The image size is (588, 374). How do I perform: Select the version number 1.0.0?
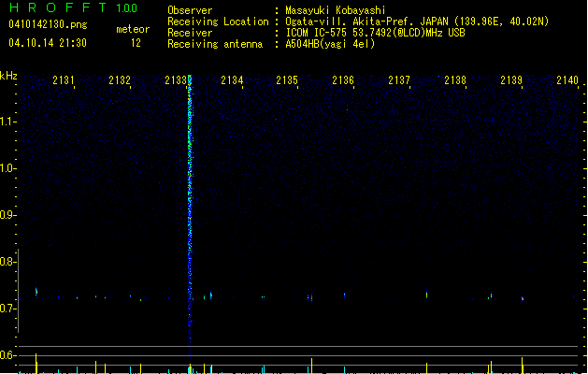click(x=127, y=8)
